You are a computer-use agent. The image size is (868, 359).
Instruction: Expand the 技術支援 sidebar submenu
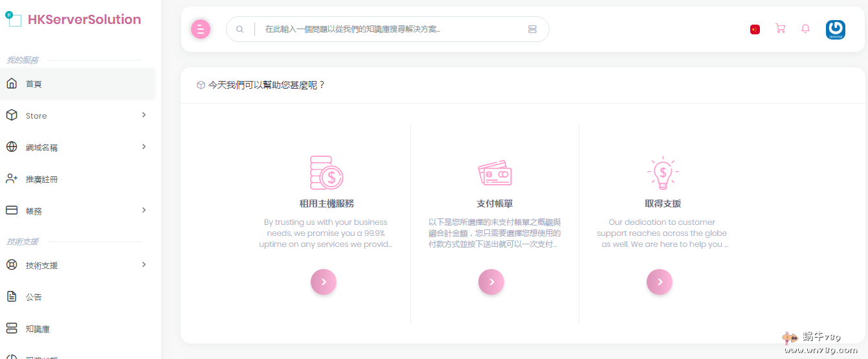(x=78, y=265)
